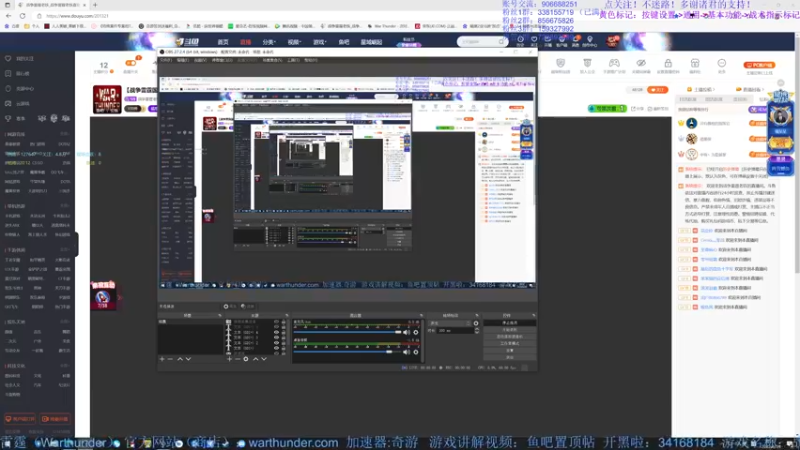Open settings gear of first mixer channel

click(x=416, y=333)
